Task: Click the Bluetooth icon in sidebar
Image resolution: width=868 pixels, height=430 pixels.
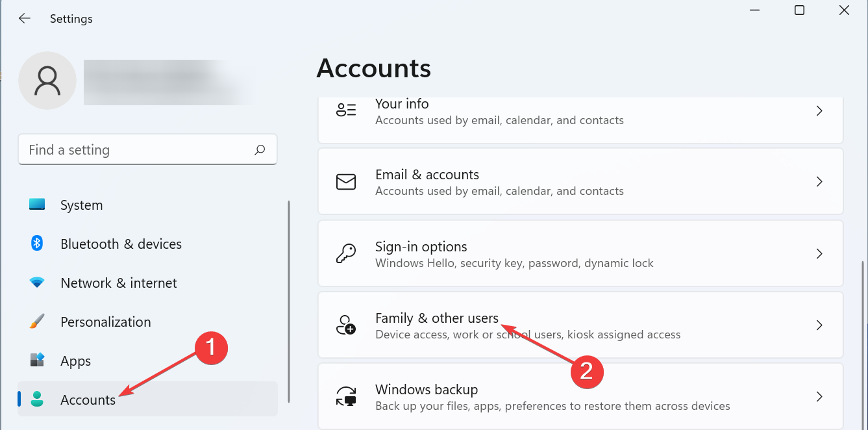Action: (x=37, y=244)
